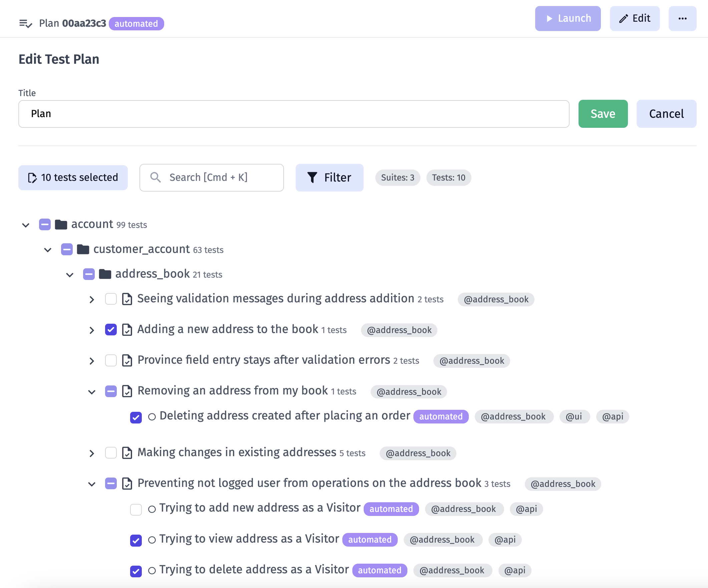Viewport: 708px width, 588px height.
Task: Collapse the Removing an address from my book suite
Action: 92,392
